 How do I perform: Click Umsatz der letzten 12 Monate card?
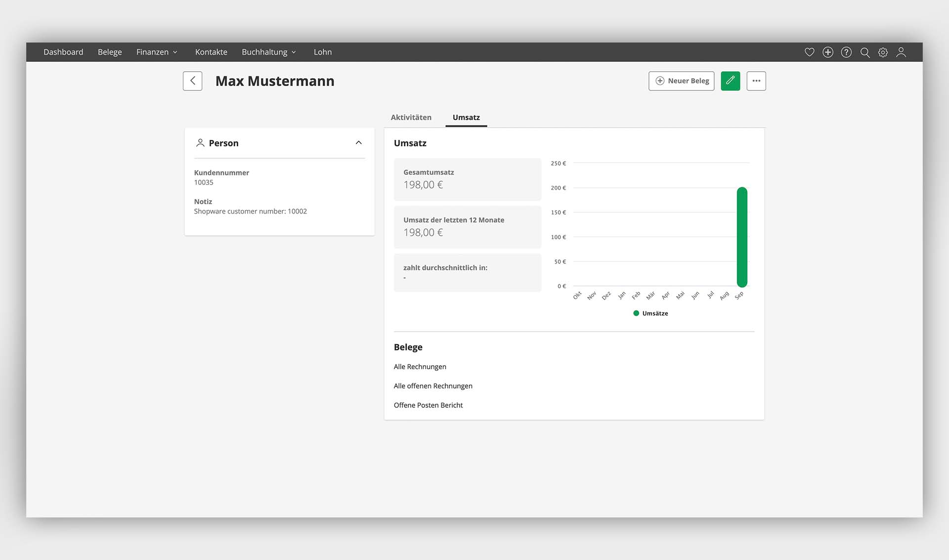[468, 227]
